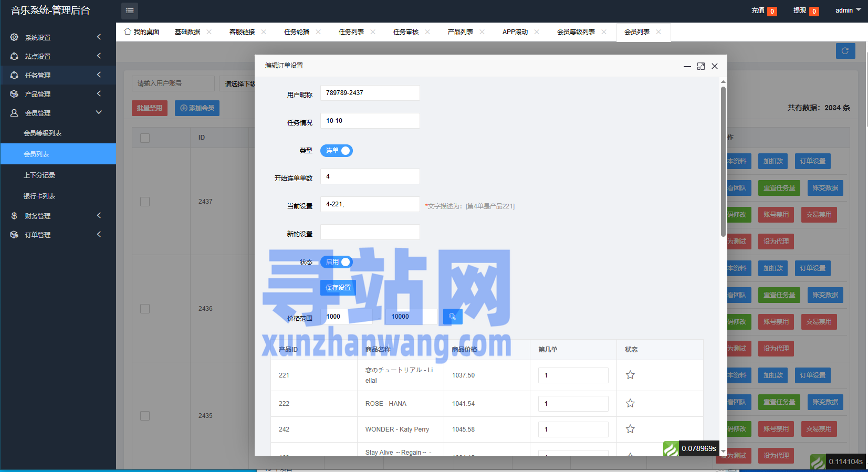The height and width of the screenshot is (472, 868).
Task: Close the 会员列表 tab with its X
Action: pos(658,32)
